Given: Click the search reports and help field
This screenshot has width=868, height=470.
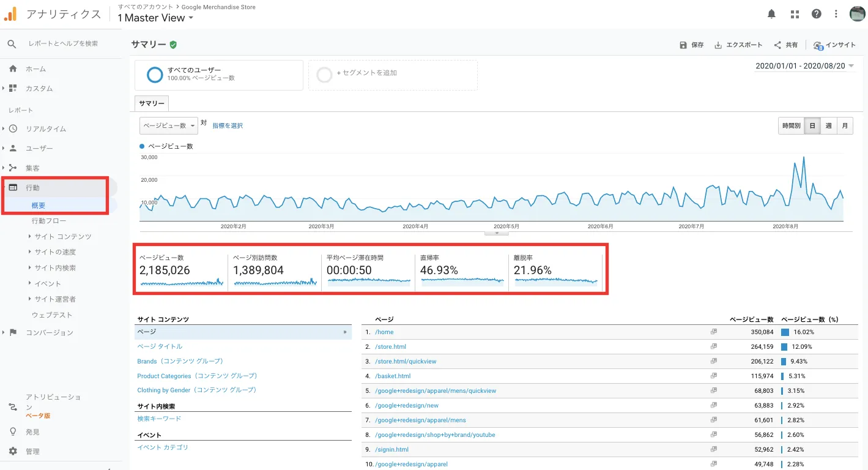Looking at the screenshot, I should [64, 44].
